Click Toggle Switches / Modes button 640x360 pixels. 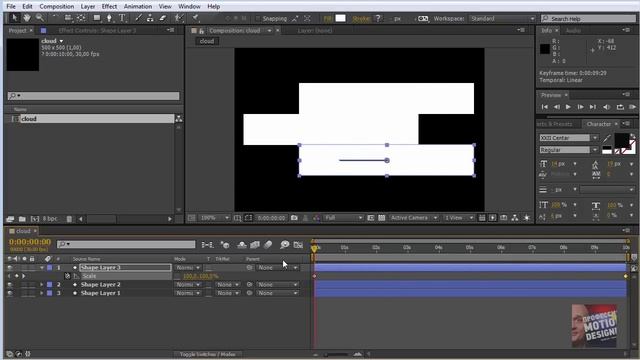pos(207,354)
